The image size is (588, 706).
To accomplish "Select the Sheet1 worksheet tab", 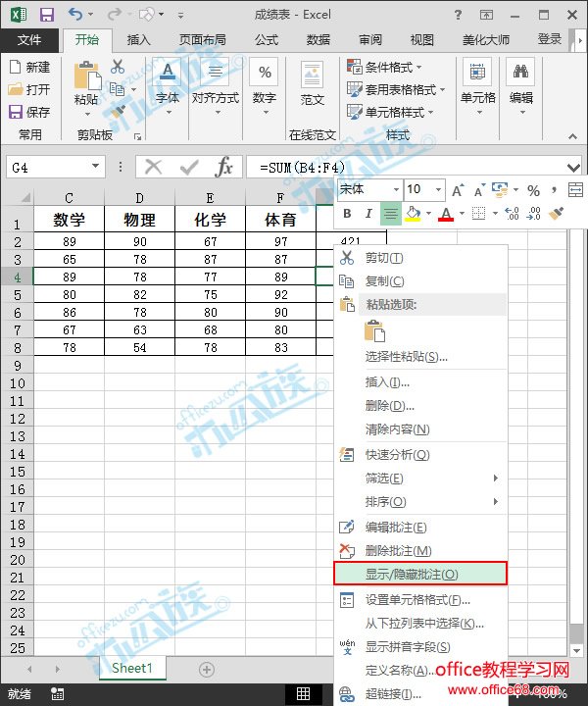I will point(132,668).
